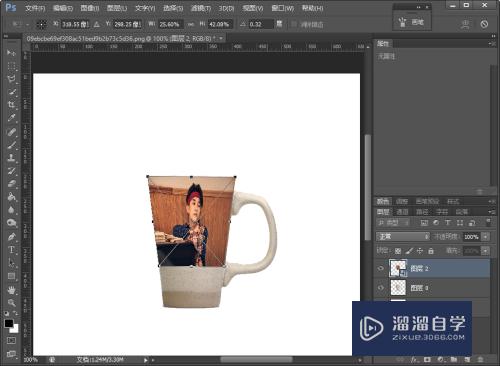
Task: Open the fill slider dropdown arrow
Action: click(x=486, y=250)
